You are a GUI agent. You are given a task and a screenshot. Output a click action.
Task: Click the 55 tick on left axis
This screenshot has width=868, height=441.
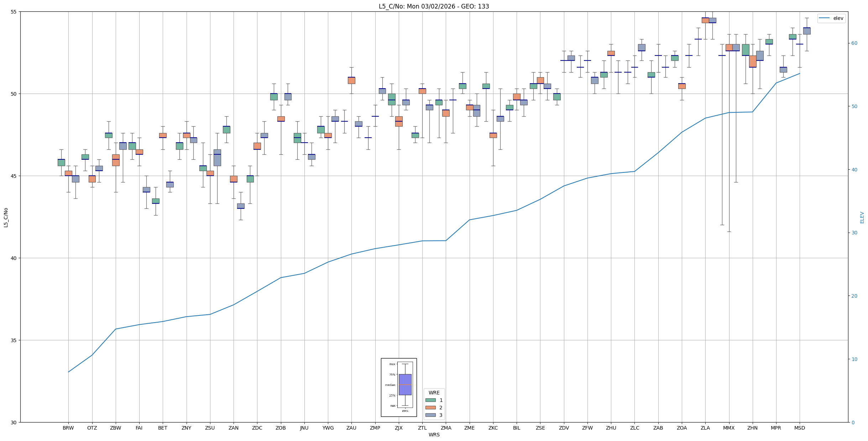[14, 12]
